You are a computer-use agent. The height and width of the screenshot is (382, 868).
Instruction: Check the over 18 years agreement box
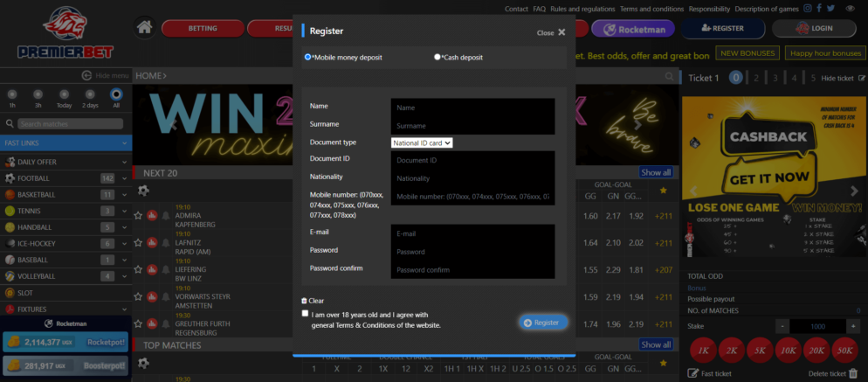coord(305,314)
